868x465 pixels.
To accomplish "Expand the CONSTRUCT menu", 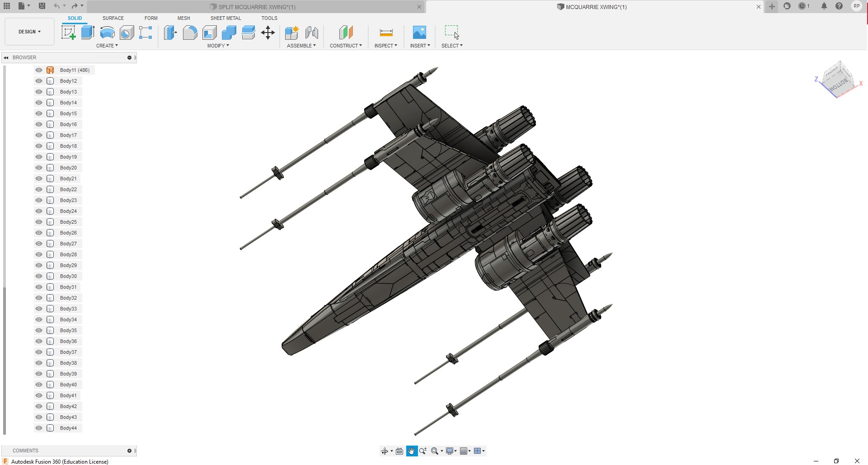I will click(346, 46).
